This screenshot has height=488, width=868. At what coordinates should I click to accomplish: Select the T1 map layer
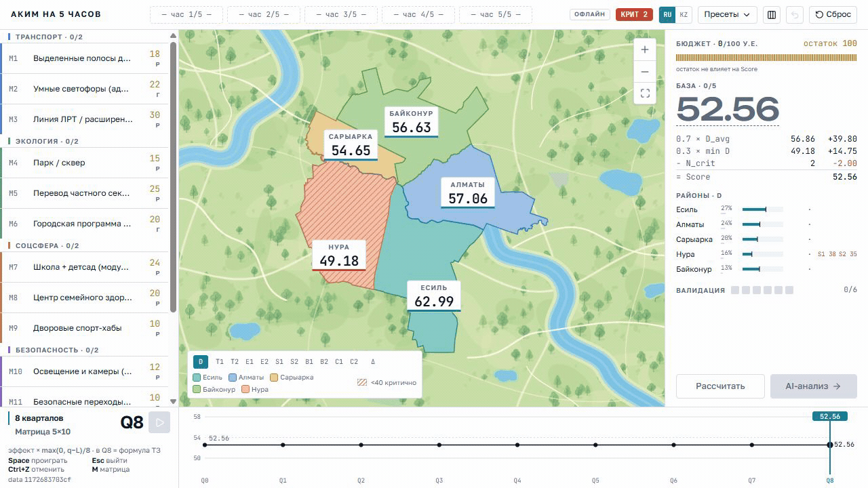point(220,362)
